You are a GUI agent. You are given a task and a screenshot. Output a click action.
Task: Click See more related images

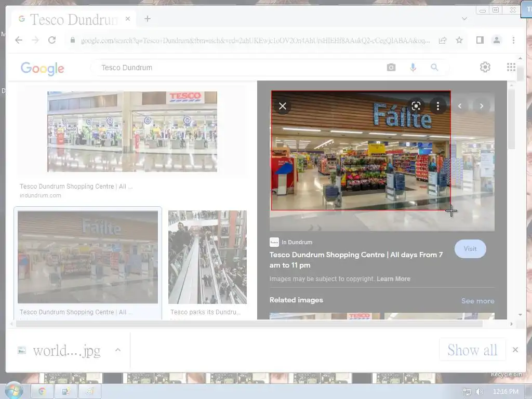[x=477, y=301]
